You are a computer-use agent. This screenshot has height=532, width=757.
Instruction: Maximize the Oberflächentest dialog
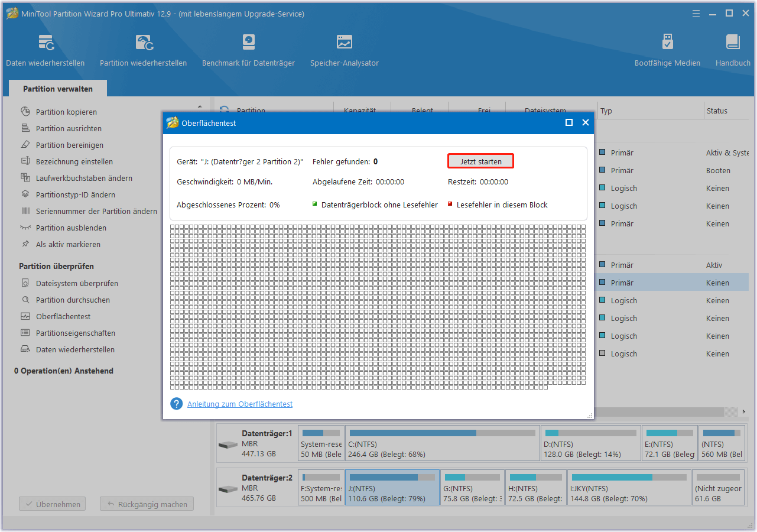(569, 122)
